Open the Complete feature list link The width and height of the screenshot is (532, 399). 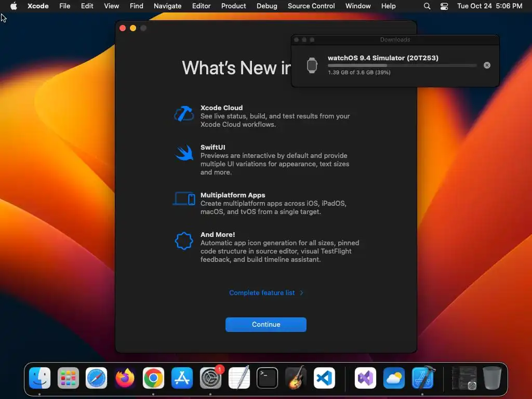262,293
